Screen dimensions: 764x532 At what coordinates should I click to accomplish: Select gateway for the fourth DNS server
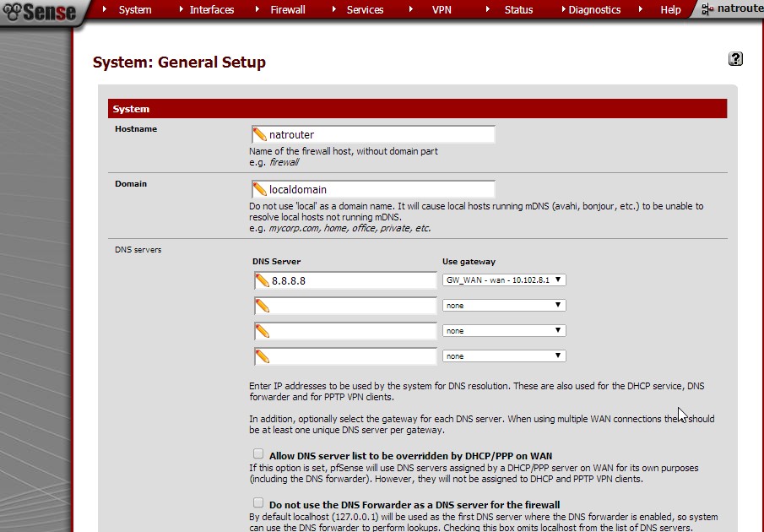click(x=504, y=356)
